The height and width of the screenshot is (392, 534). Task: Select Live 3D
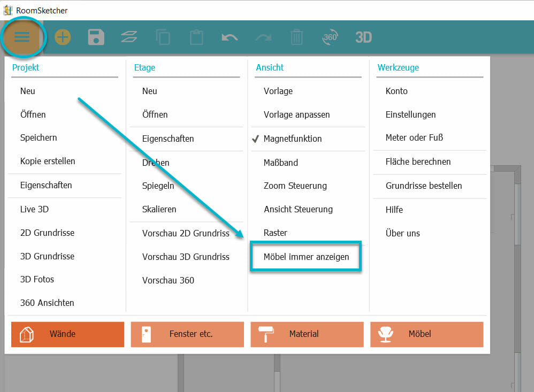[34, 209]
